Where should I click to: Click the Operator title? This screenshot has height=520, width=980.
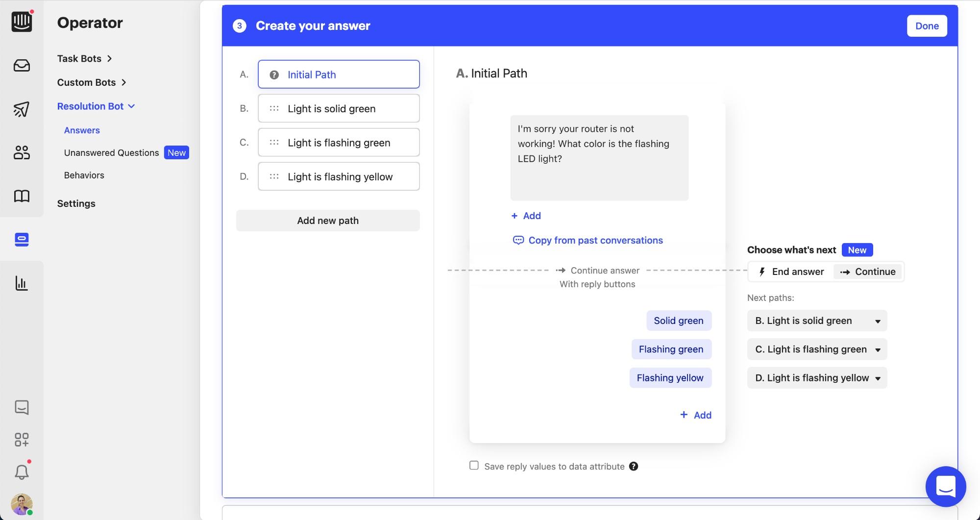coord(90,23)
